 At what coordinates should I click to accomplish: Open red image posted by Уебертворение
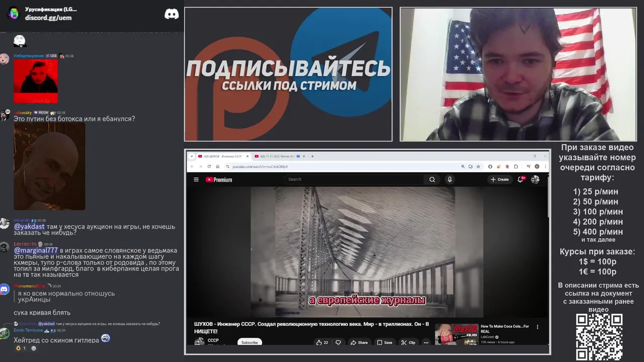36,81
